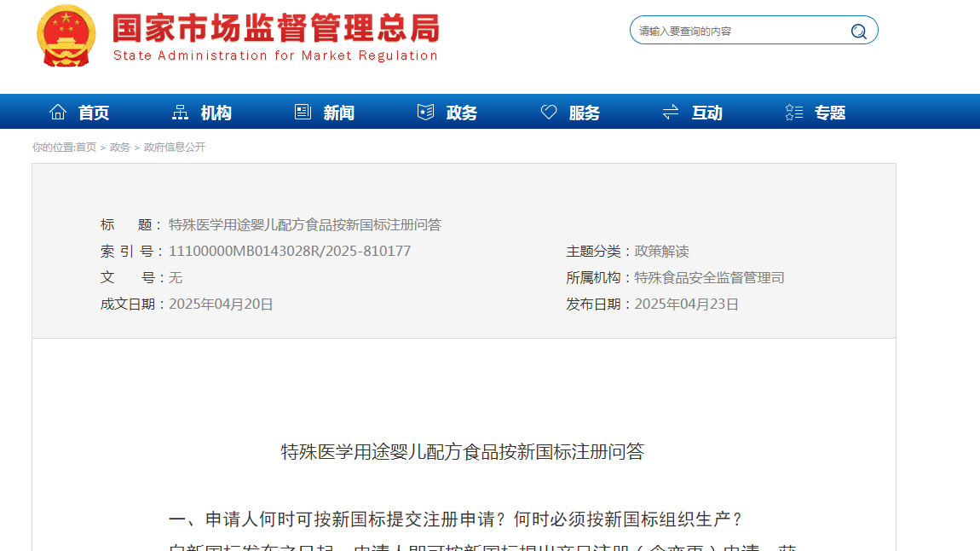The height and width of the screenshot is (551, 980).
Task: Click the newspaper icon beside 新闻
Action: 303,112
